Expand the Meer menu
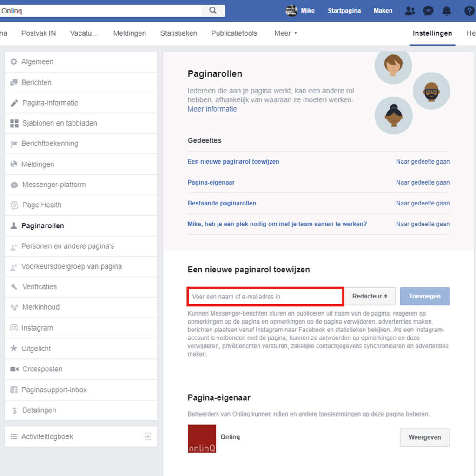Viewport: 476px width, 476px height. (x=285, y=33)
